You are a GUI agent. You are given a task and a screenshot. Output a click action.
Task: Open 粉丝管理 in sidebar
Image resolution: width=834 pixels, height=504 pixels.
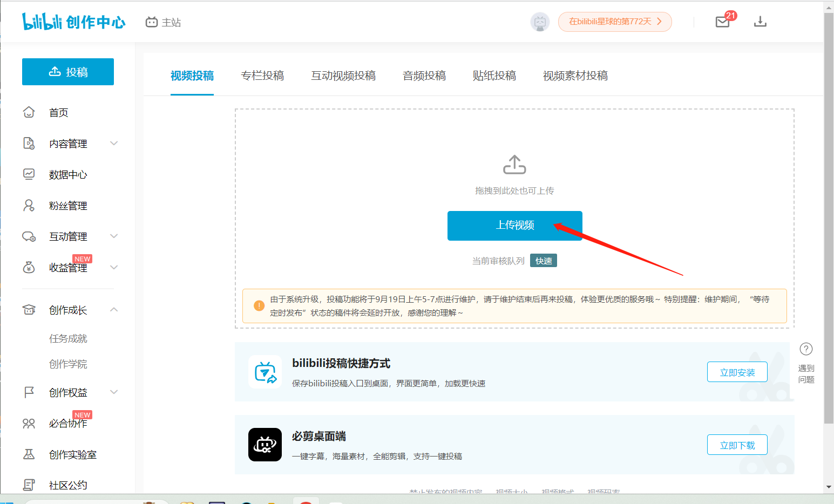pos(68,206)
